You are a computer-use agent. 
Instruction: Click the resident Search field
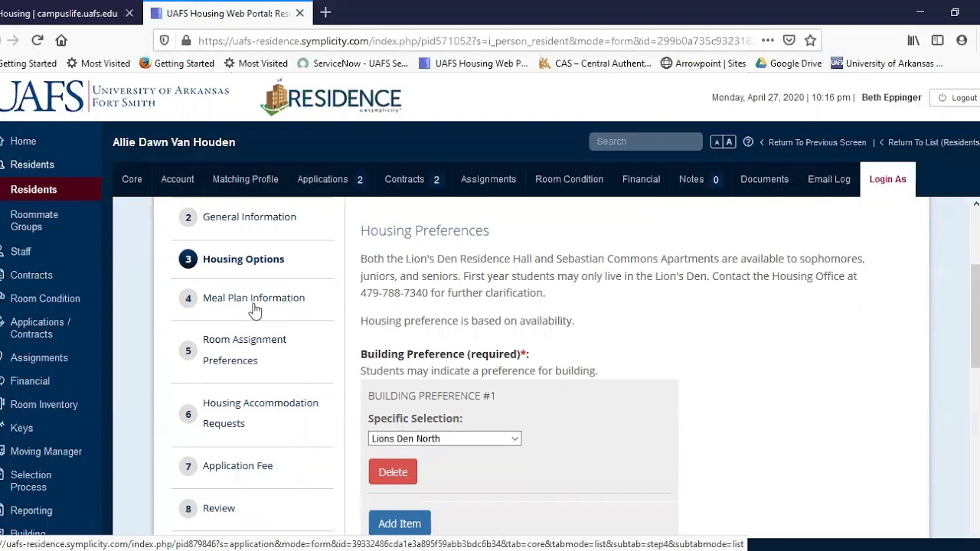click(645, 142)
